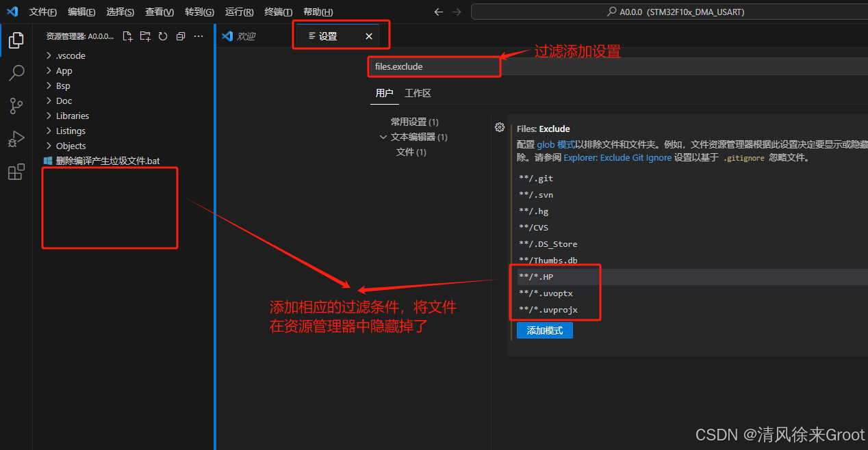Open the glob 模式 documentation link

tap(554, 144)
